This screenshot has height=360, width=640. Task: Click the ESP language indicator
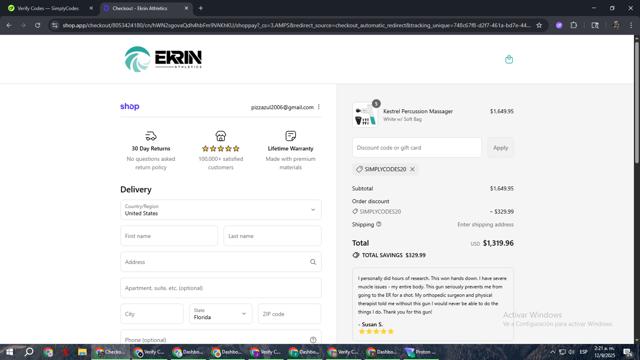click(584, 352)
